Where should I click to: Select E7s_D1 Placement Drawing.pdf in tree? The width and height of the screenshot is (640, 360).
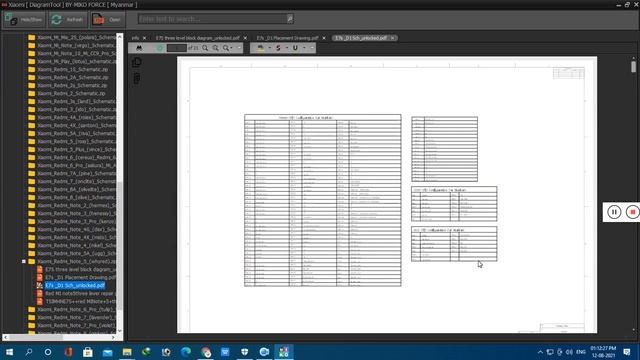[x=81, y=278]
